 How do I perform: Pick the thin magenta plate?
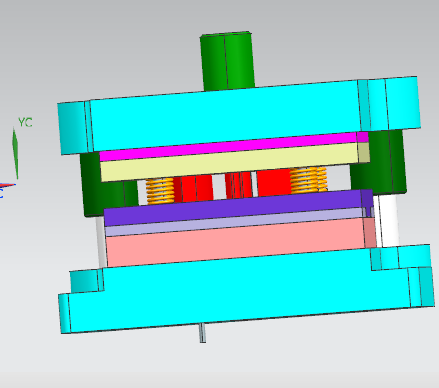pyautogui.click(x=233, y=146)
